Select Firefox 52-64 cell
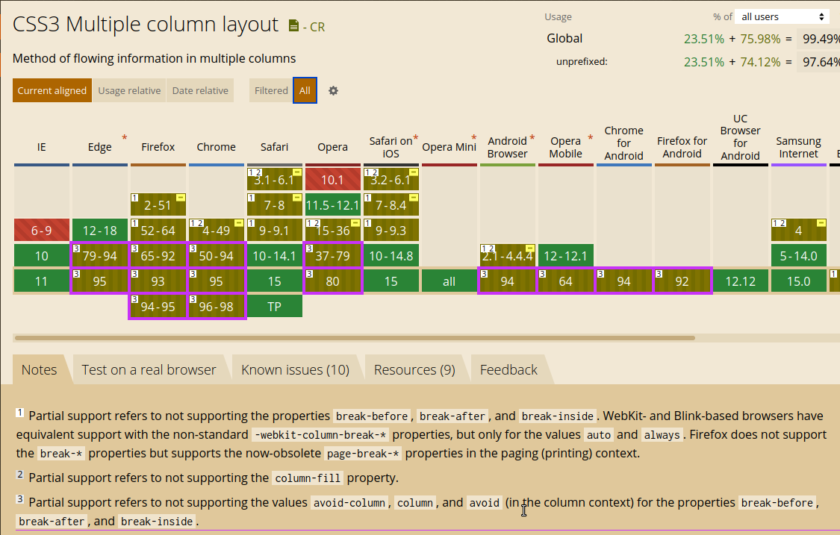 [x=158, y=230]
